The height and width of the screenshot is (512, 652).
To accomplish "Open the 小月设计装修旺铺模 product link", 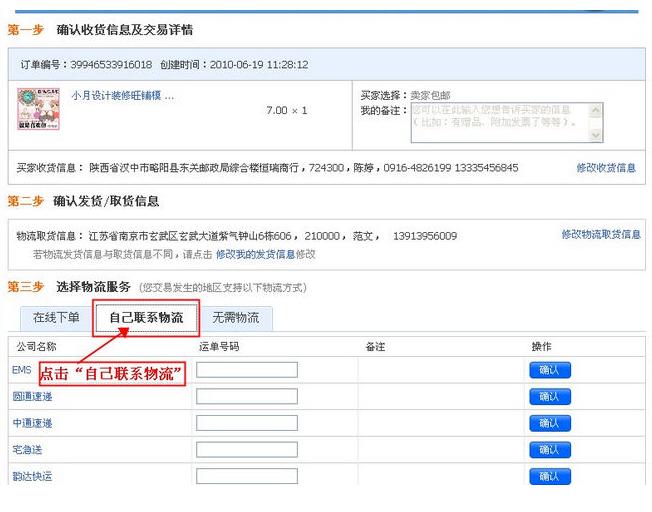I will [122, 96].
